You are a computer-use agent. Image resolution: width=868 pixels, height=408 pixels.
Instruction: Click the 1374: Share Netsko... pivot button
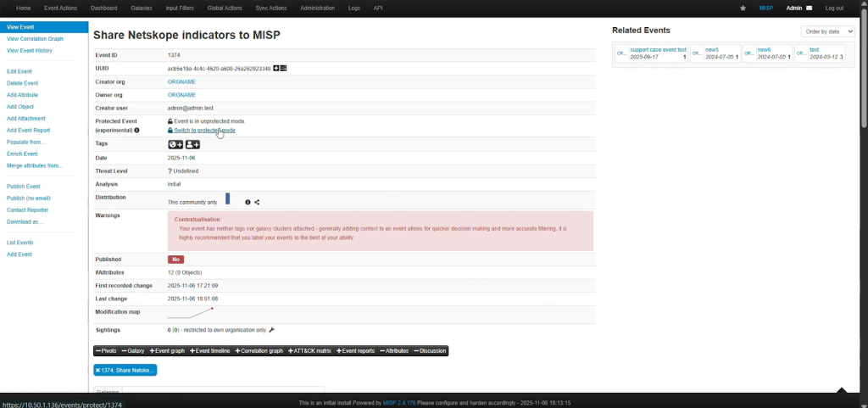coord(125,371)
